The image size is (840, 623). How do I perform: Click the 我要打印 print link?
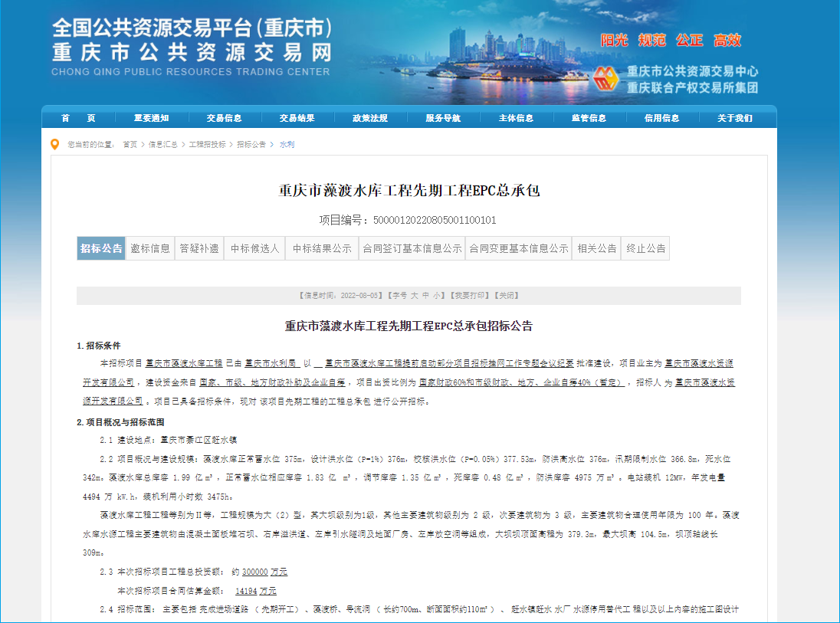coord(468,295)
